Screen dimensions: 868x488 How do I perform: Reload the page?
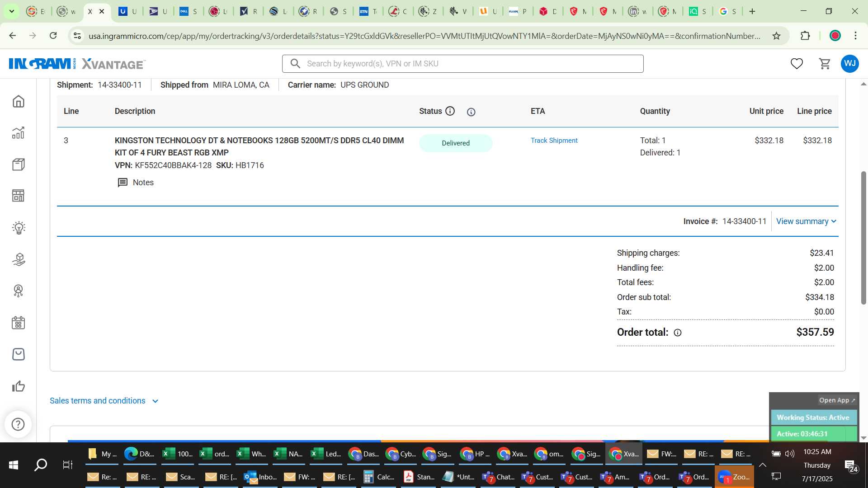(53, 36)
